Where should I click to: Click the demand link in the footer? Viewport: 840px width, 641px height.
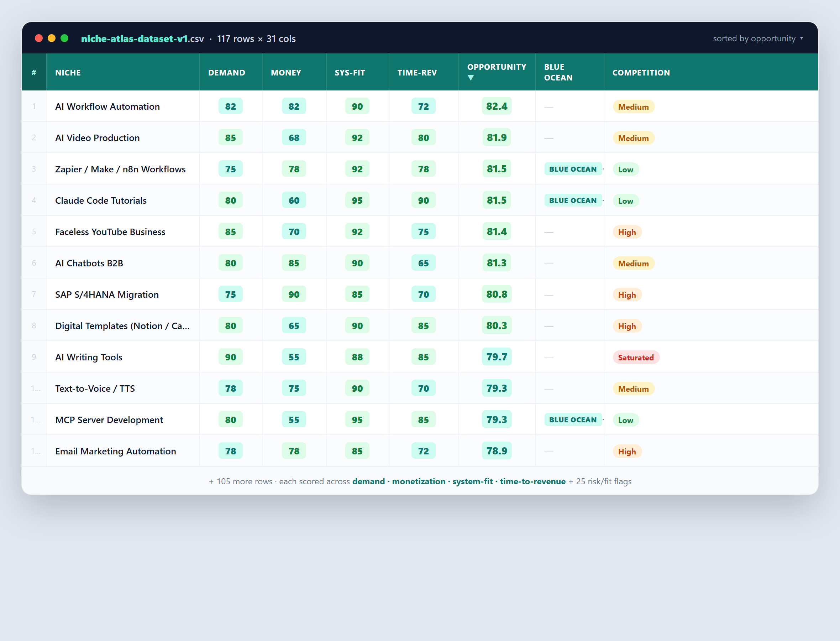(368, 481)
